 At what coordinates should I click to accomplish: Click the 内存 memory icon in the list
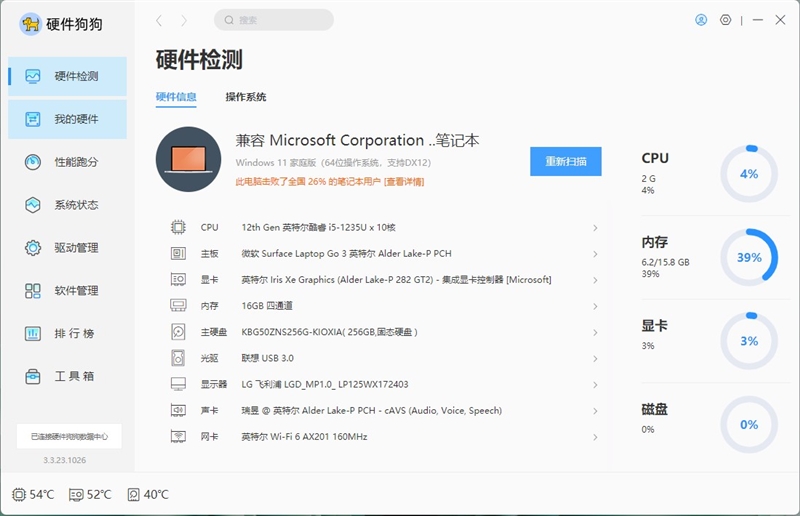coord(178,305)
